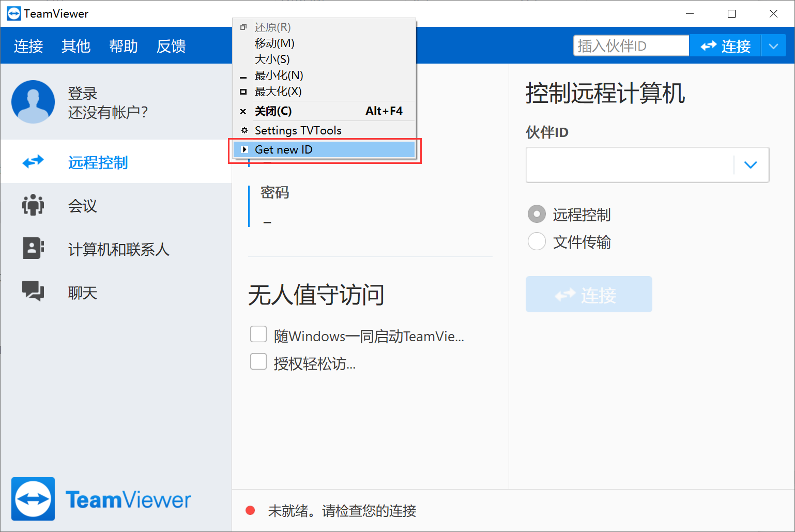Click the 伙伴ID combo box text area
This screenshot has width=795, height=532.
tap(630, 165)
